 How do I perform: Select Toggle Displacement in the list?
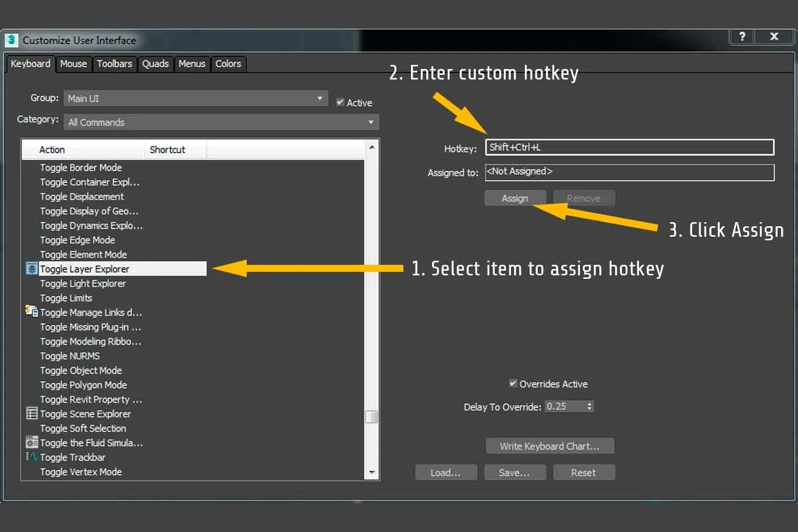point(82,196)
